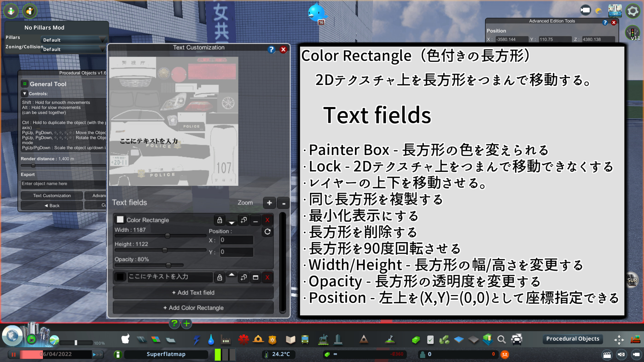
Task: Click the Find It search icon
Action: coord(502,340)
